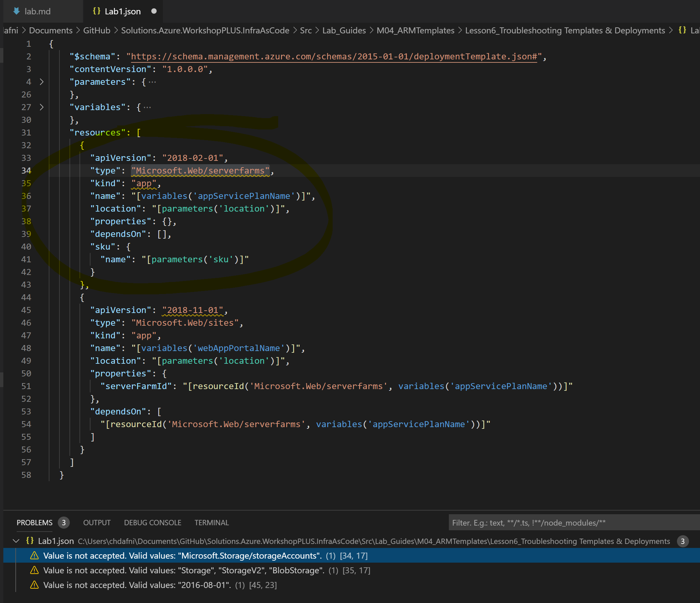Expand the folded parameters section on line 4

[x=42, y=81]
